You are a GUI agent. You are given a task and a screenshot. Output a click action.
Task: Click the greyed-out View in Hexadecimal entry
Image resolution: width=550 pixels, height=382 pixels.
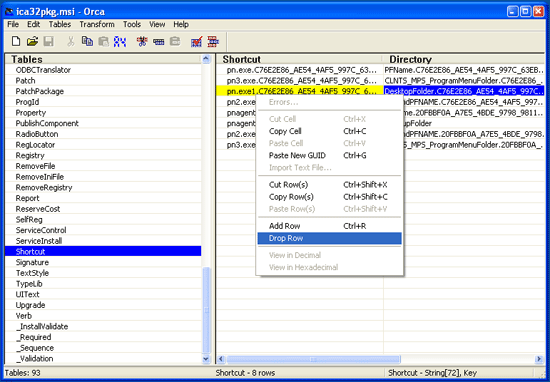[329, 267]
